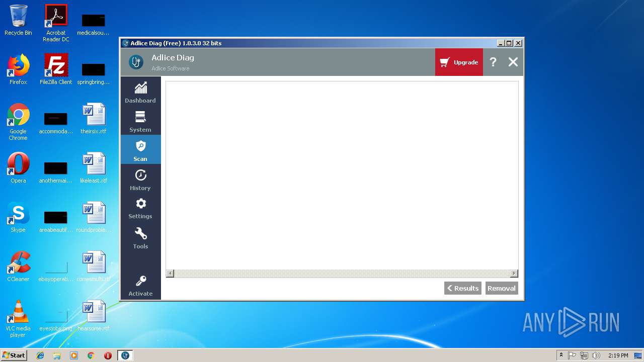Select the eyesjobs.png file icon
Screen dimensions: 644x362
pyautogui.click(x=56, y=319)
